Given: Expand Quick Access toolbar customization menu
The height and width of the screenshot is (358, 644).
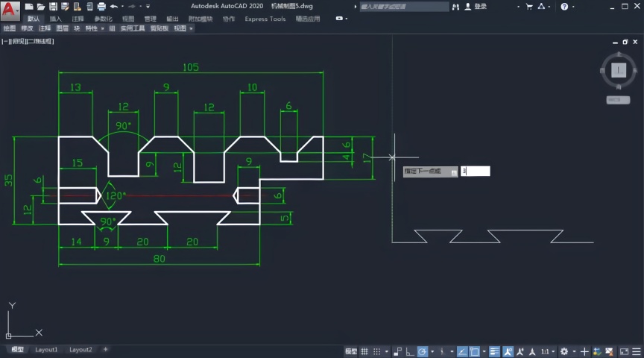Looking at the screenshot, I should (148, 7).
